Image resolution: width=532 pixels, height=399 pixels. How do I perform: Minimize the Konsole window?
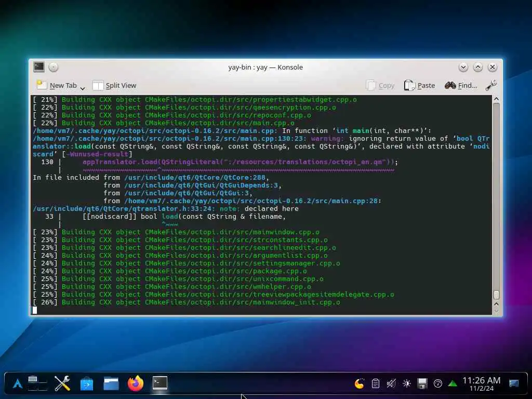click(463, 67)
